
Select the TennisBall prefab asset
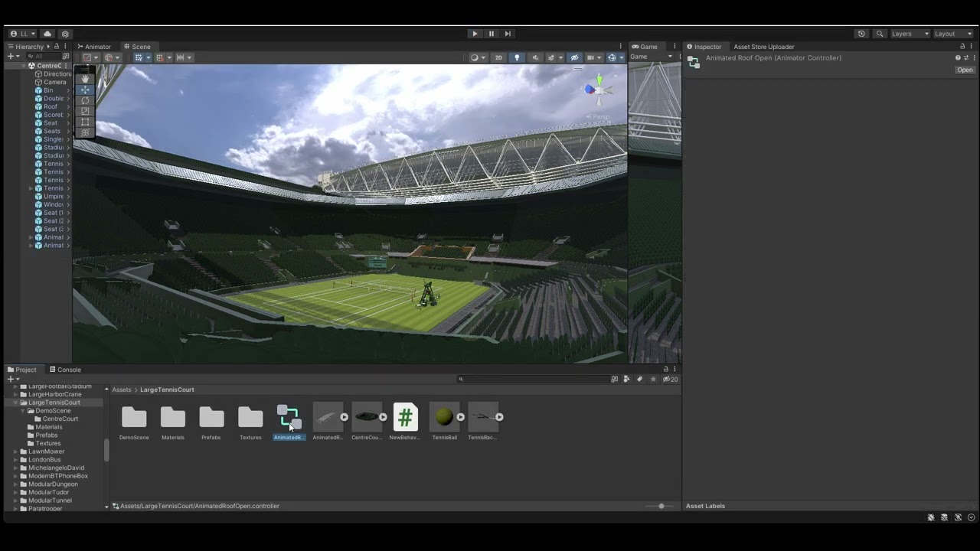444,417
